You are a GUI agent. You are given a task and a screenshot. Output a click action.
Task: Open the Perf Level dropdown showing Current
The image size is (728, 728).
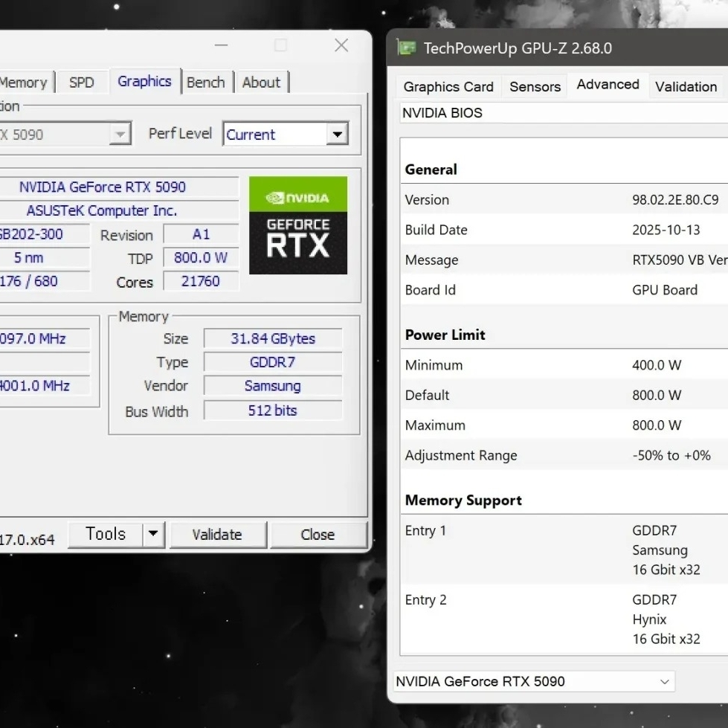click(286, 134)
